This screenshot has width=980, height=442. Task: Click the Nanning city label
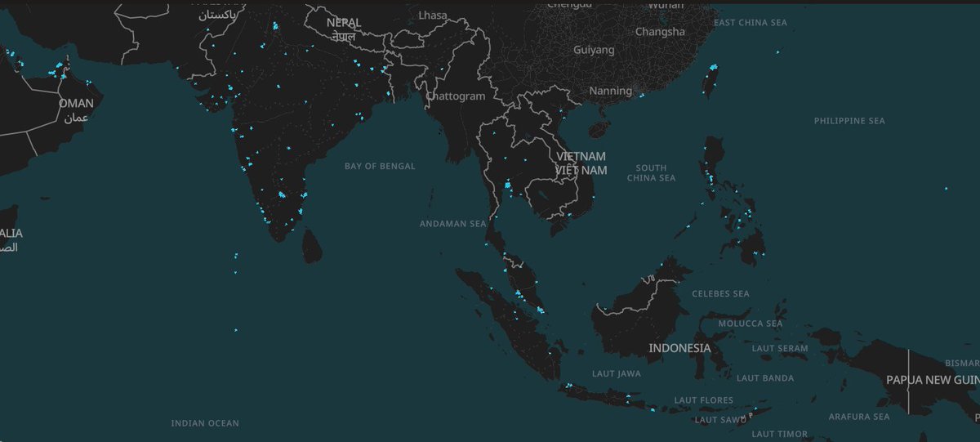coord(610,91)
